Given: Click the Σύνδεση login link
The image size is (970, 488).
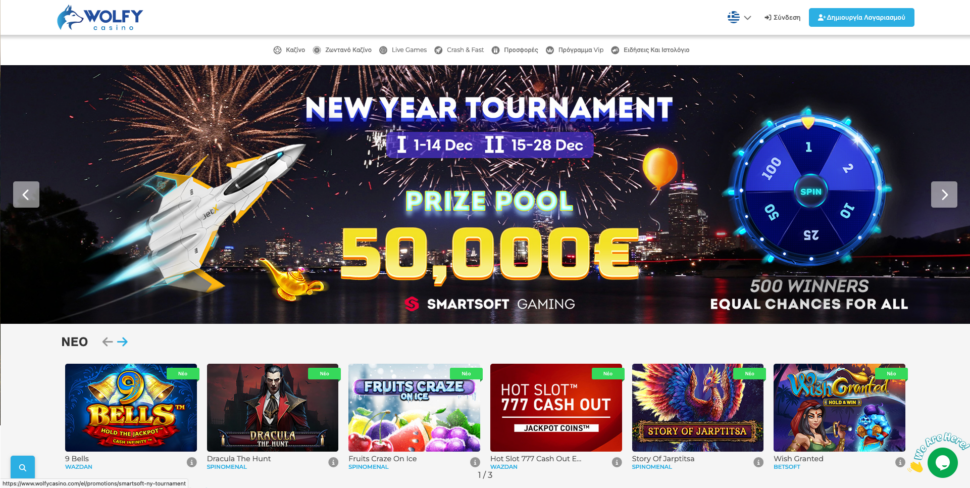Looking at the screenshot, I should point(782,17).
